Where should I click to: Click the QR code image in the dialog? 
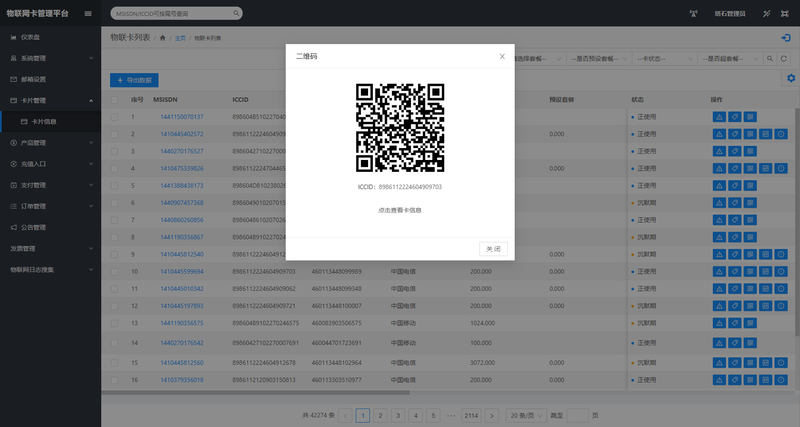pos(400,128)
